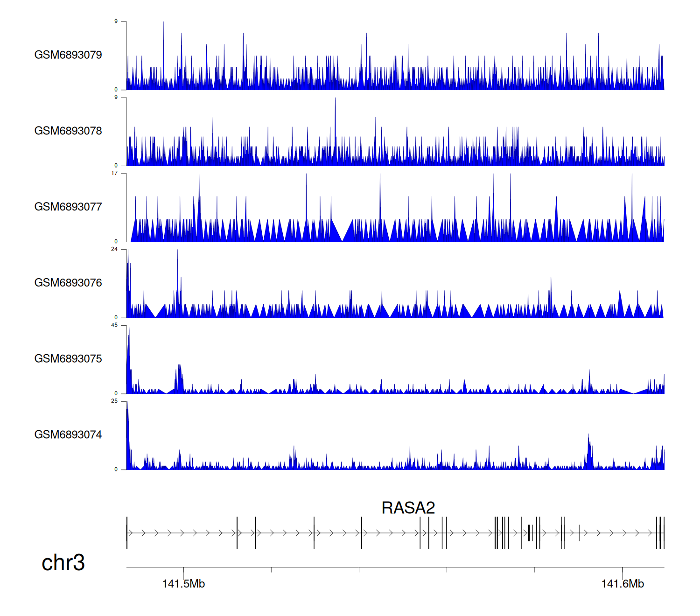Select the GSM6893078 track name
The height and width of the screenshot is (616, 700).
pos(68,131)
